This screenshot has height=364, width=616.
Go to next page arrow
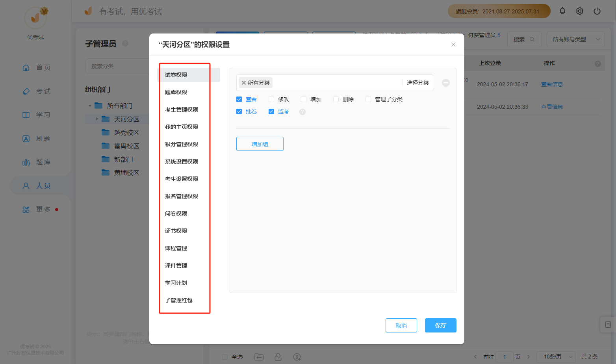coord(529,357)
